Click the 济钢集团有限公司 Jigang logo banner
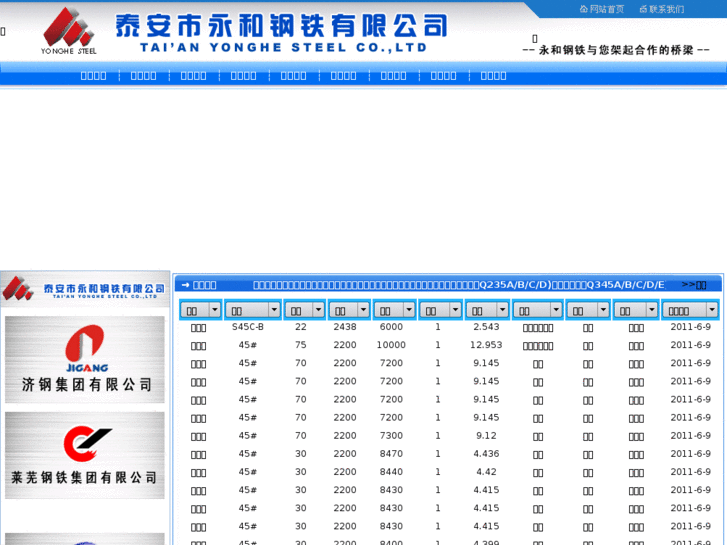This screenshot has height=545, width=727. coord(85,359)
